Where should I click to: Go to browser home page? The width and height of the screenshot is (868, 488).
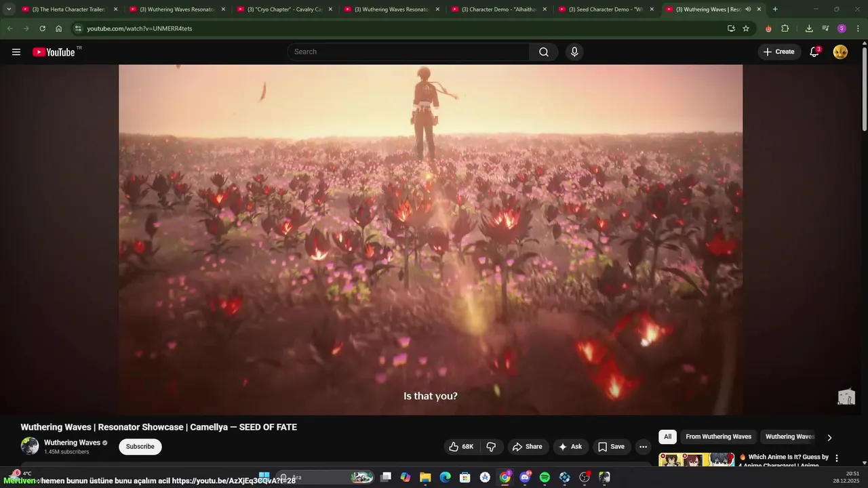pos(59,28)
